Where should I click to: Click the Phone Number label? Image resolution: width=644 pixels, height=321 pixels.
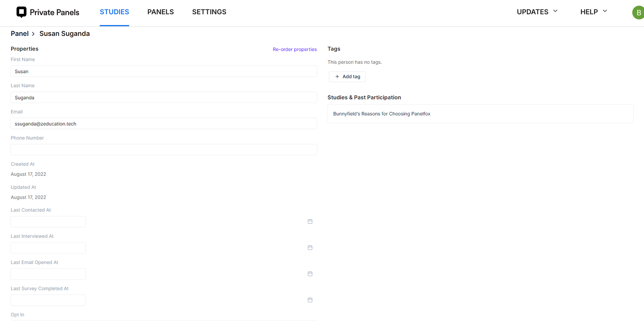pyautogui.click(x=27, y=138)
